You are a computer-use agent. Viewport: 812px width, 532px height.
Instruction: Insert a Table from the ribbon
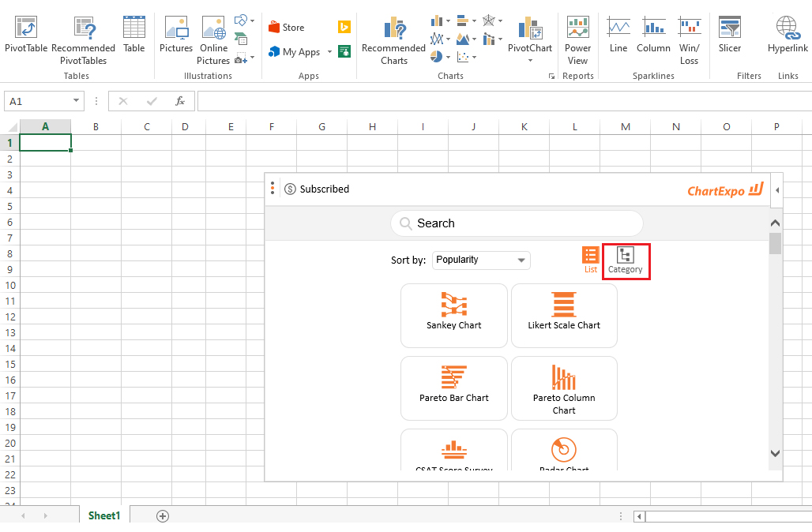[x=134, y=34]
